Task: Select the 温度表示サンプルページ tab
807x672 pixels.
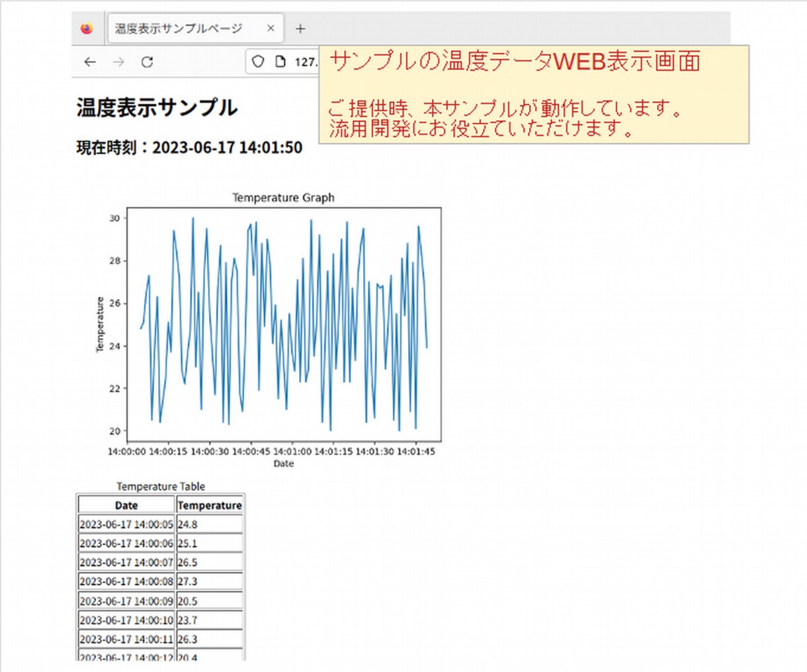Action: (x=196, y=28)
